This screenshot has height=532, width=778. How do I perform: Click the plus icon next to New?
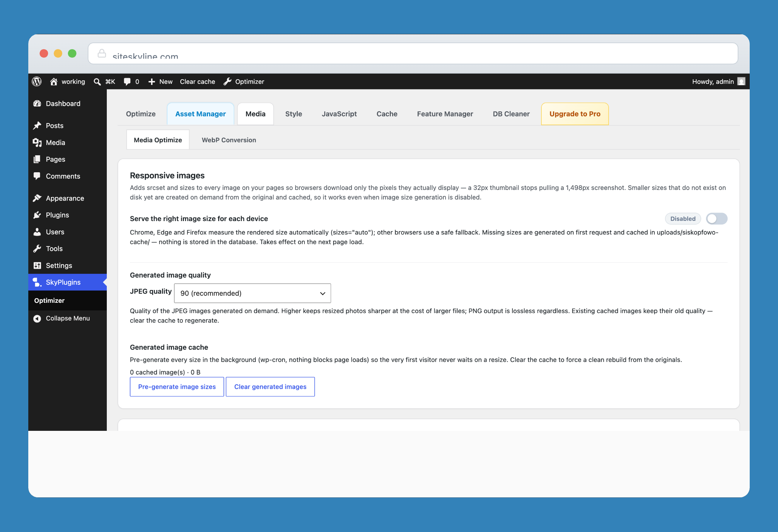tap(152, 82)
